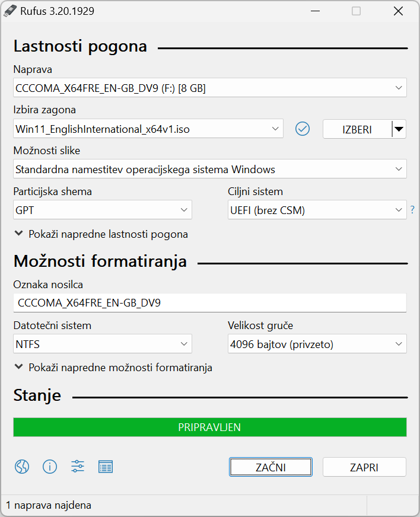The width and height of the screenshot is (420, 517).
Task: Open the settings sliders icon
Action: coord(78,467)
